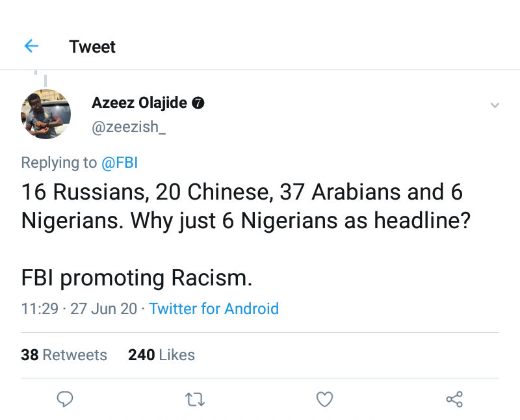Like the tweet with the heart icon
Viewport: 520px width, 420px height.
point(324,399)
